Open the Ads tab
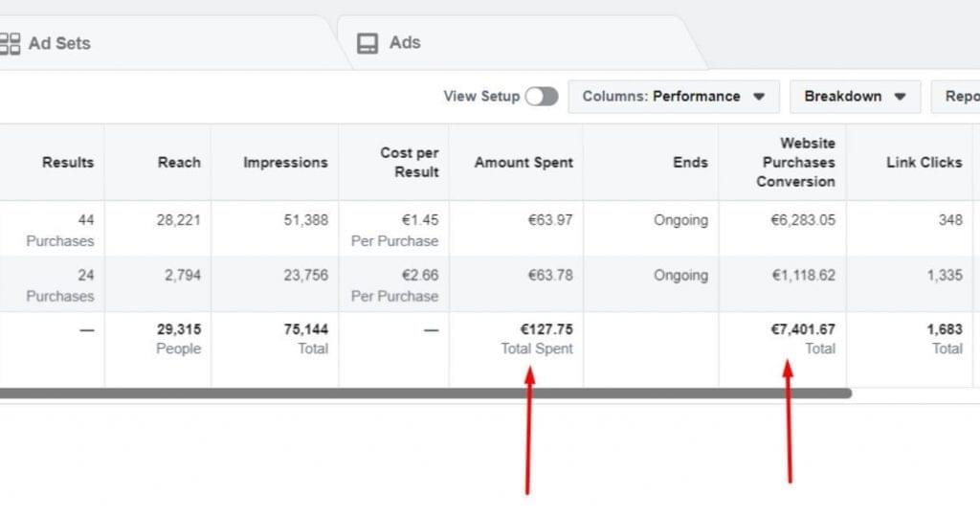 coord(404,43)
